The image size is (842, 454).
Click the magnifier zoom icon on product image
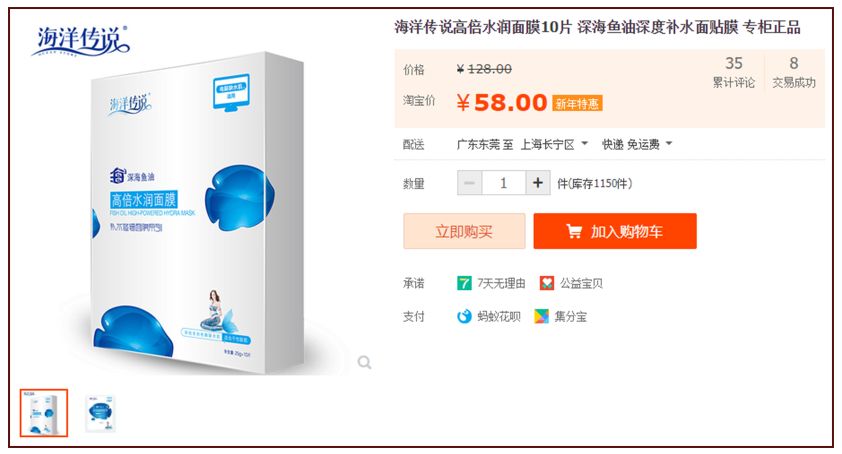[x=365, y=363]
